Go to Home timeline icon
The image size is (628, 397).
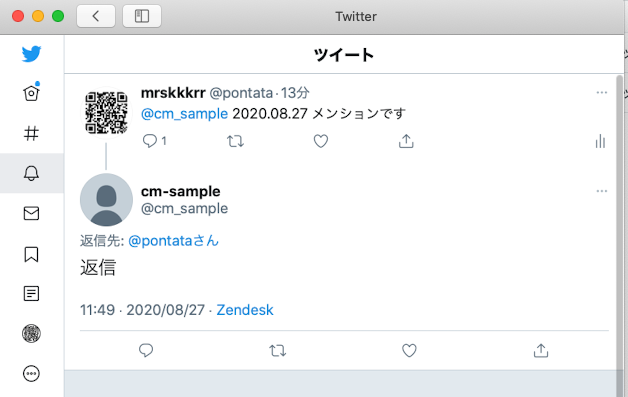(31, 93)
